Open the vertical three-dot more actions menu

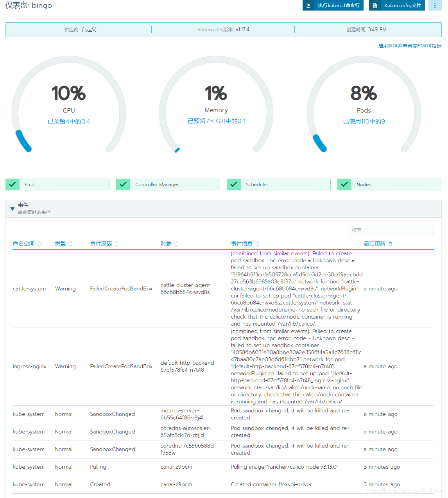[435, 5]
